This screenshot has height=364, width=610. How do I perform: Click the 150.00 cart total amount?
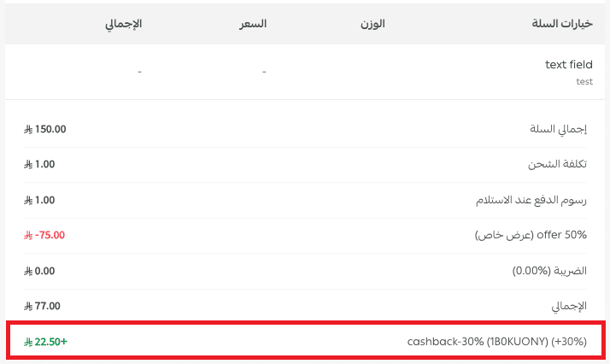[x=50, y=129]
